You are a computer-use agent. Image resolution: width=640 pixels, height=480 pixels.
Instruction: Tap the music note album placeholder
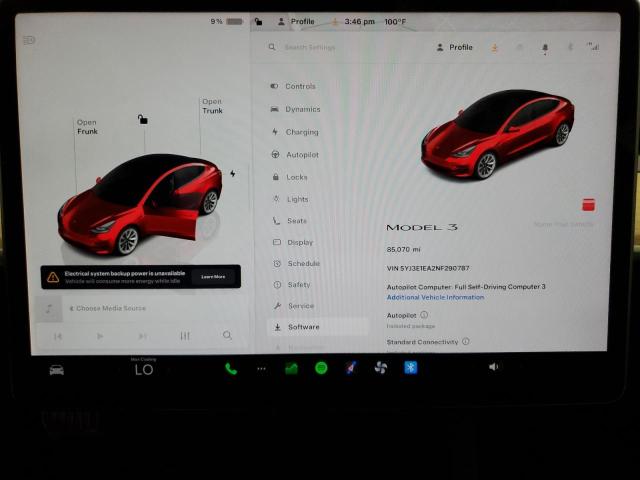[49, 309]
